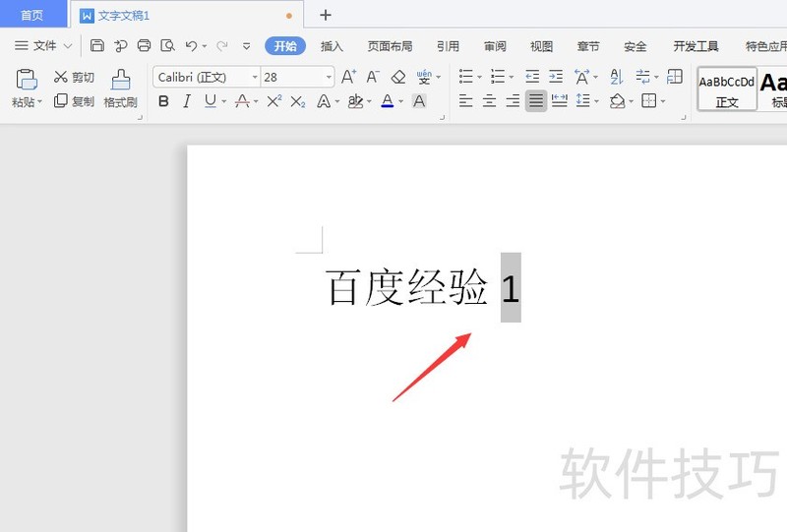Click the font color A swatch

tap(387, 101)
